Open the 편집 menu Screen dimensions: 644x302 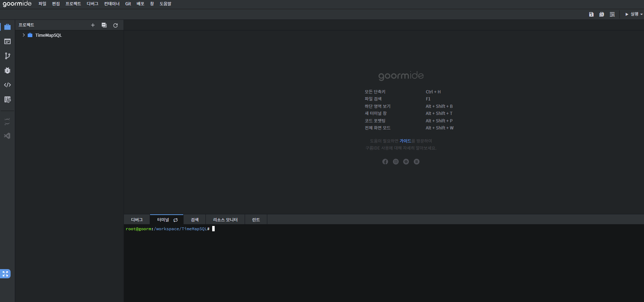pos(56,4)
